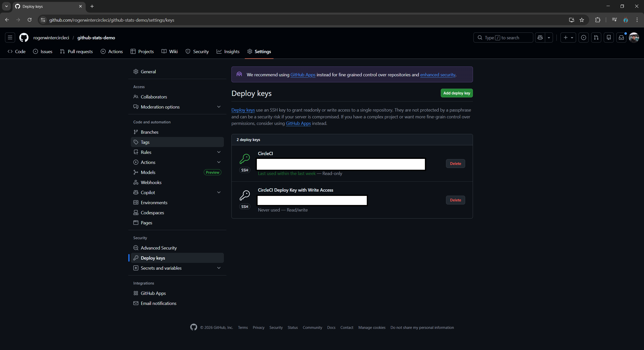The image size is (644, 350).
Task: Open Collaborators in the settings sidebar
Action: (177, 97)
